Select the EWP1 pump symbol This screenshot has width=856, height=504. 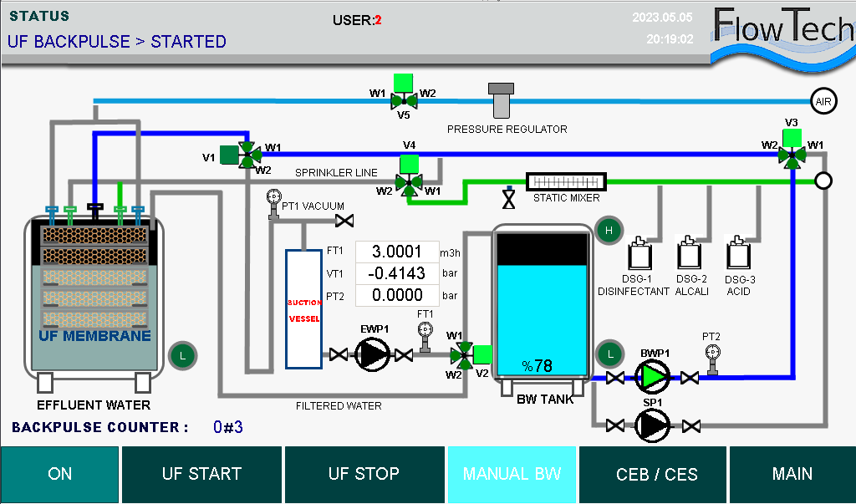tap(372, 355)
